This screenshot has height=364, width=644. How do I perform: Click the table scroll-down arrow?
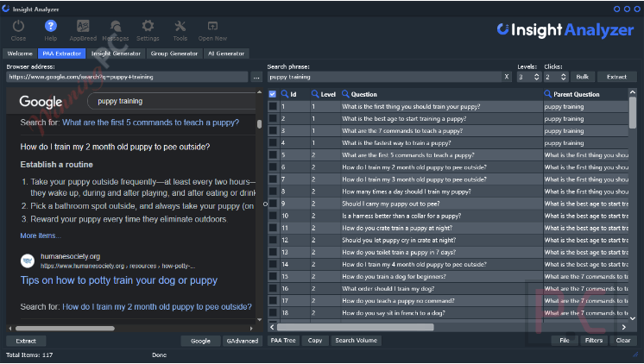coord(633,318)
